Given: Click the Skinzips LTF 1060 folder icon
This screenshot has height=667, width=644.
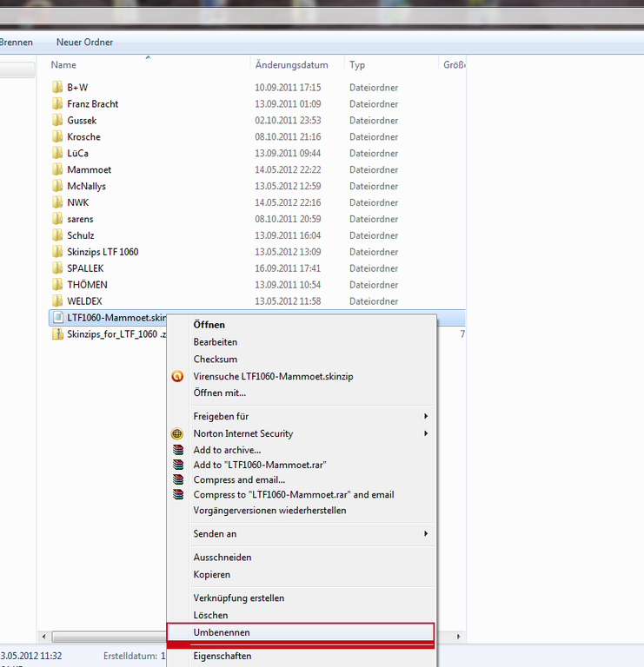Looking at the screenshot, I should click(x=57, y=252).
